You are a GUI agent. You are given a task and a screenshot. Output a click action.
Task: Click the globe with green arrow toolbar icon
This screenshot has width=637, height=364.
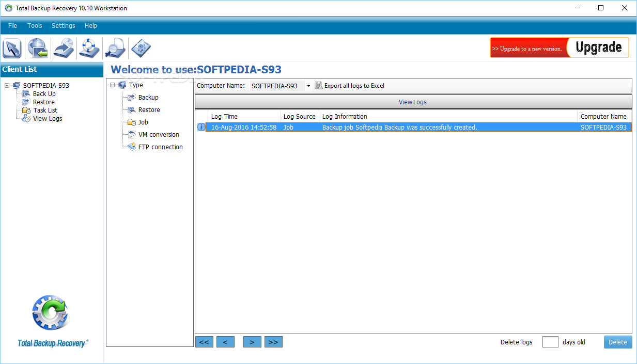(38, 49)
